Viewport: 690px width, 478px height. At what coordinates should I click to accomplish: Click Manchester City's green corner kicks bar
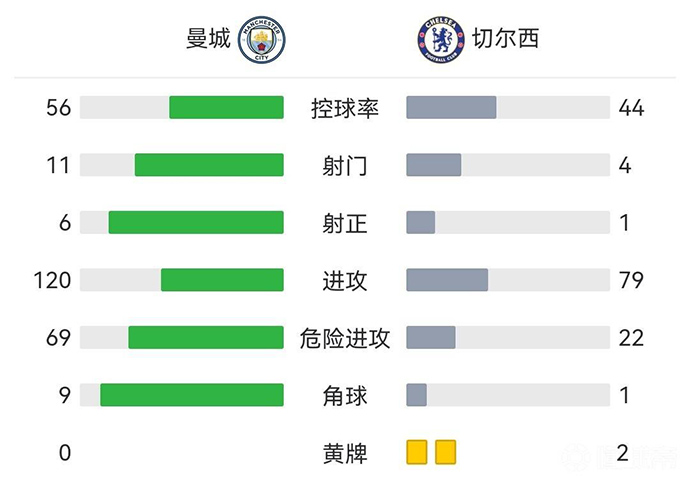[192, 396]
